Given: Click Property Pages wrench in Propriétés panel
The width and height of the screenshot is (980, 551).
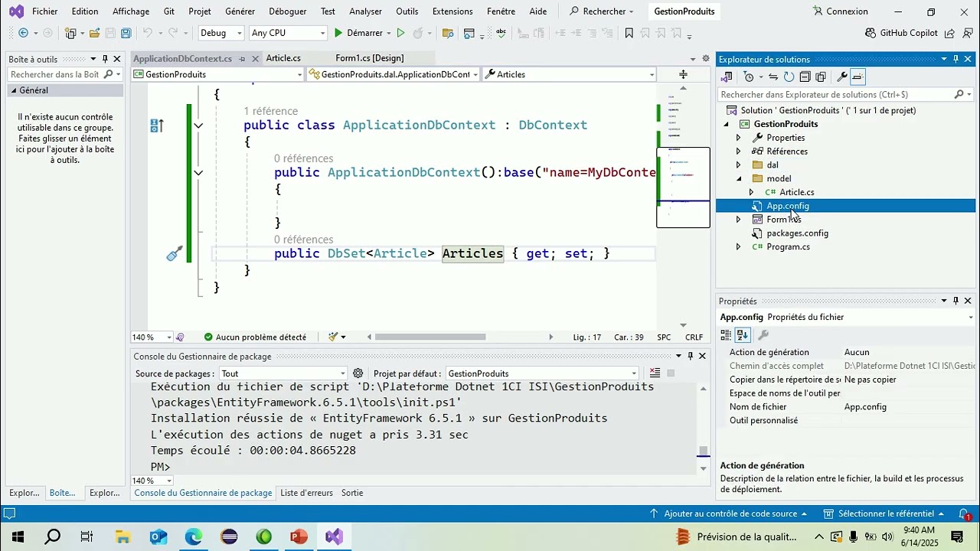Looking at the screenshot, I should [x=763, y=335].
